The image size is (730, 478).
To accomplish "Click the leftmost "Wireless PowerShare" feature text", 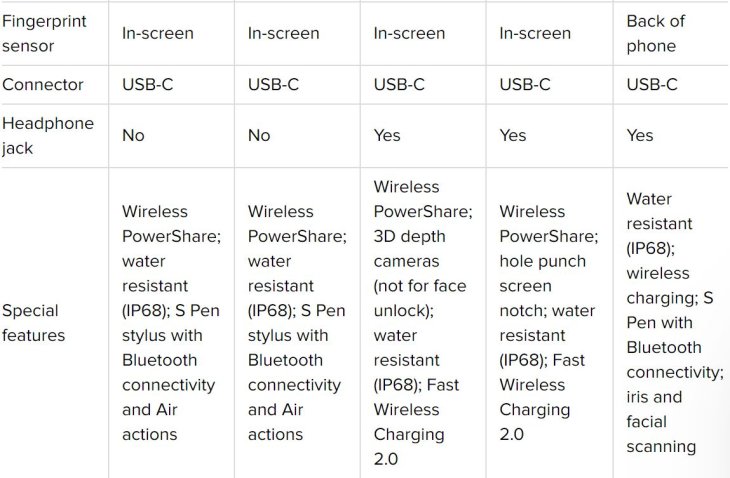I will 169,224.
